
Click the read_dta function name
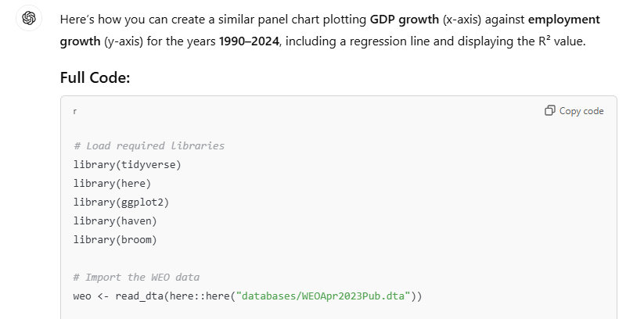(139, 296)
